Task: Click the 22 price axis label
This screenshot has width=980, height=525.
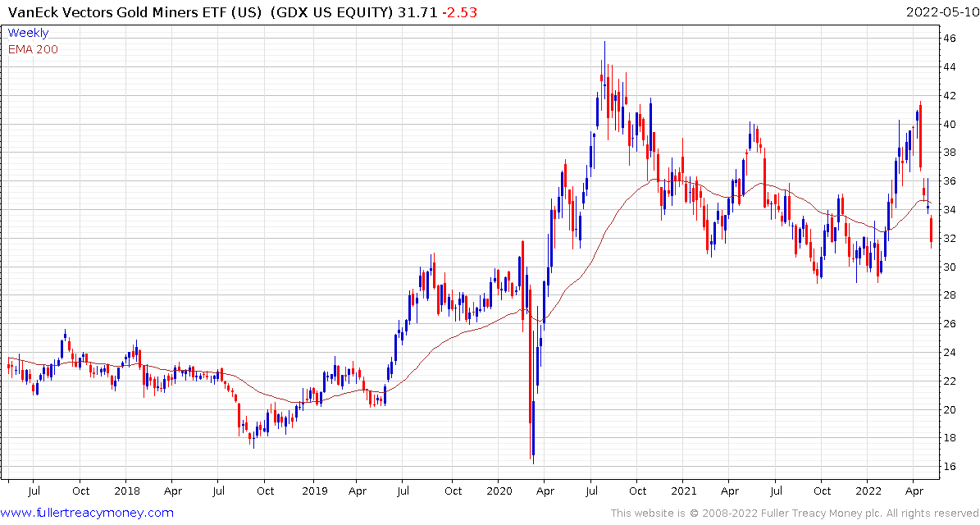Action: tap(950, 381)
